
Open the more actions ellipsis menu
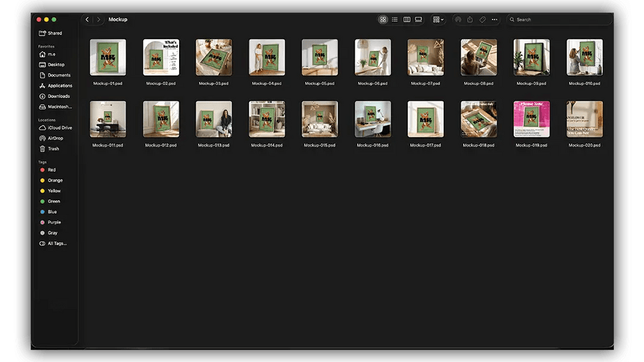[495, 19]
